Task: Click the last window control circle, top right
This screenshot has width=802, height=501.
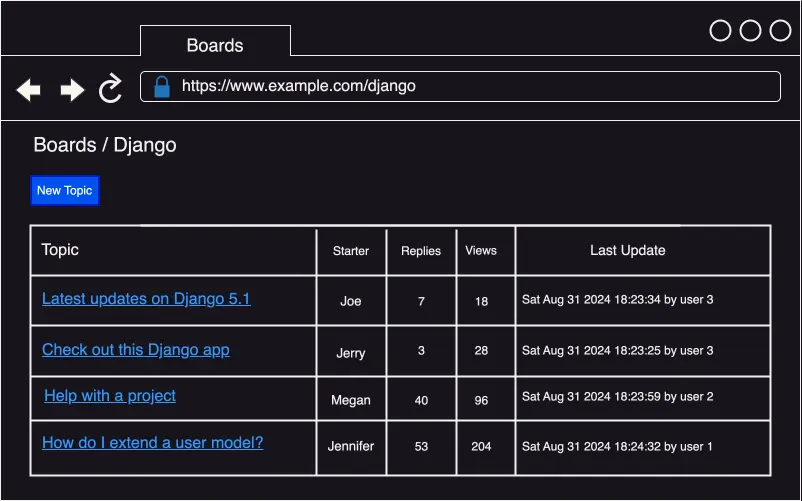Action: pos(781,31)
